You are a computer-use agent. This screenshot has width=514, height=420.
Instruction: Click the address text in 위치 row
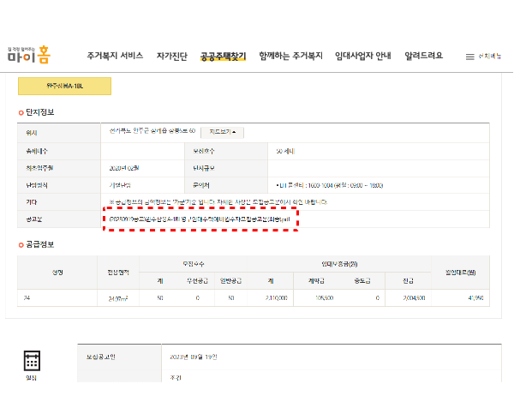point(152,131)
